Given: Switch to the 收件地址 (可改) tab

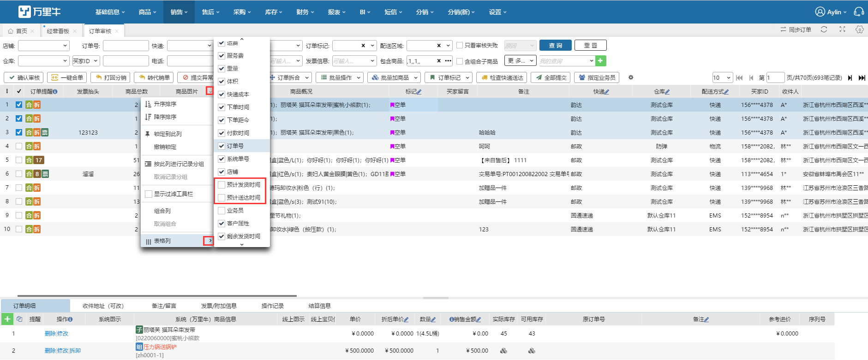Looking at the screenshot, I should pos(103,306).
